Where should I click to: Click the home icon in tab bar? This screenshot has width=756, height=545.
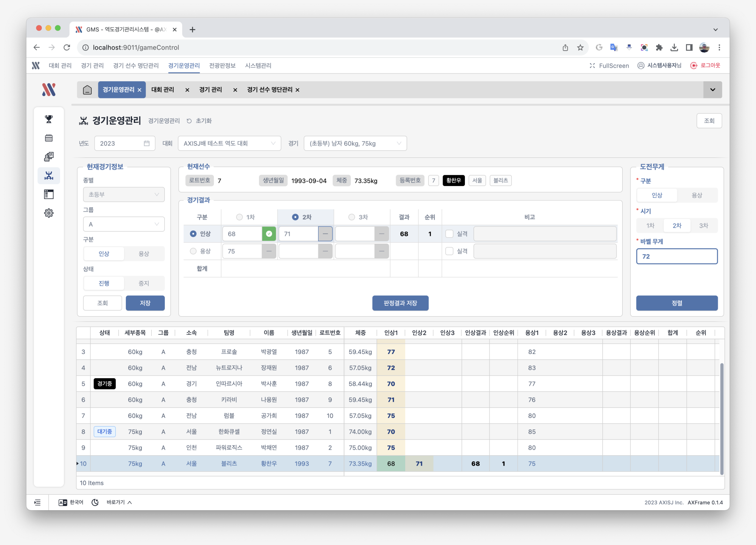tap(87, 90)
